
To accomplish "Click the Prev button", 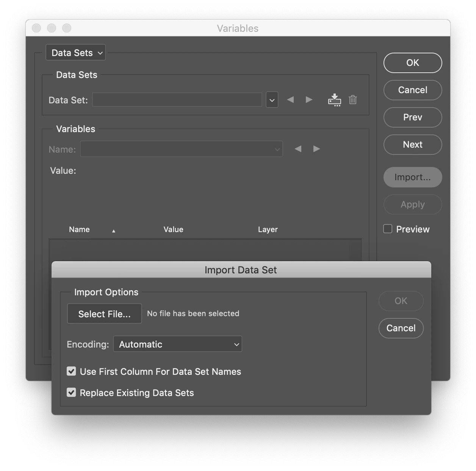I will click(x=413, y=117).
